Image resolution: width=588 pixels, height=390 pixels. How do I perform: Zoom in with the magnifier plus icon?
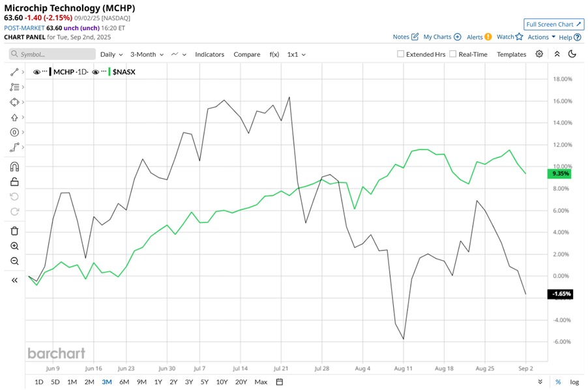[x=14, y=246]
